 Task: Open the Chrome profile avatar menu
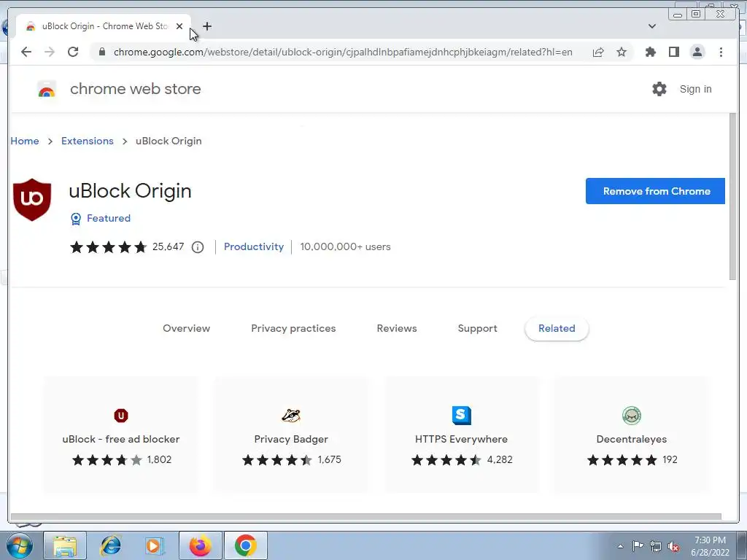tap(697, 52)
